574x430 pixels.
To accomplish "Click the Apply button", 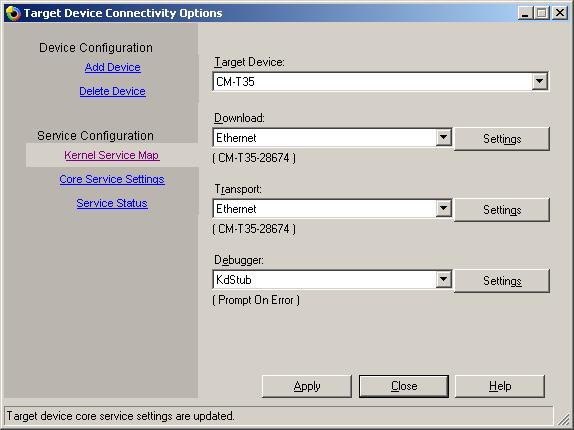I will (307, 386).
